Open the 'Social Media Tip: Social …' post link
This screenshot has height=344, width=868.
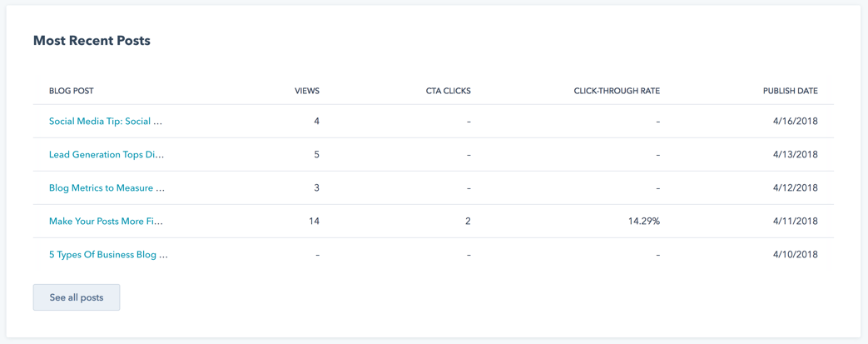click(x=106, y=122)
